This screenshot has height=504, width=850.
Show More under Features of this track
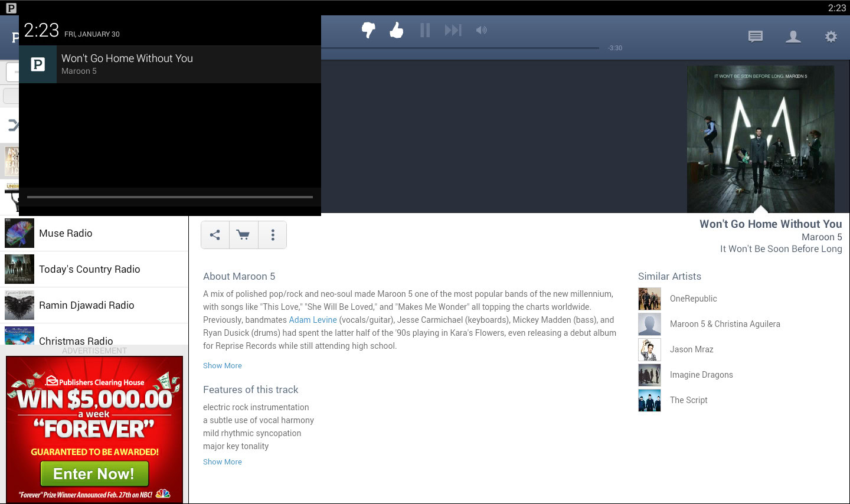(223, 462)
